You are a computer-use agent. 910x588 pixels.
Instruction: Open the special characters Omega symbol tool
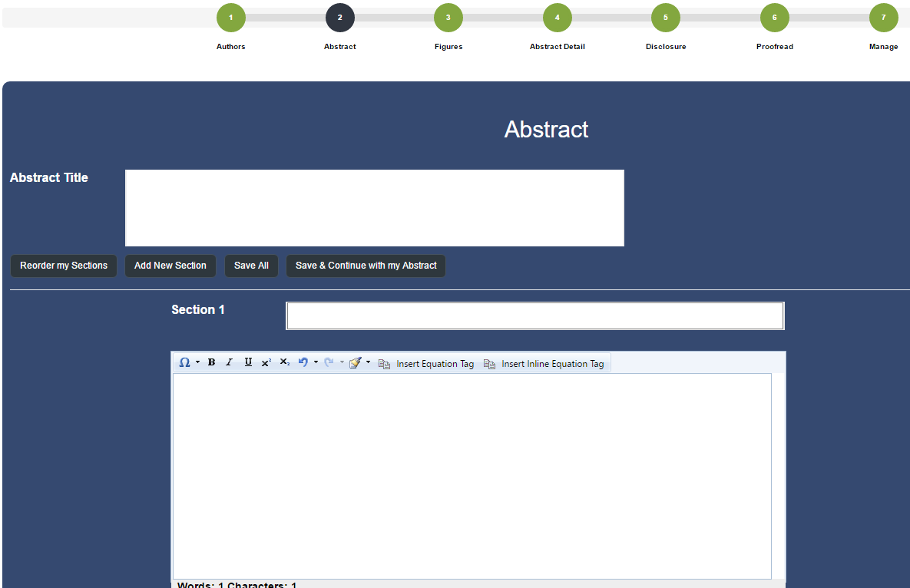184,363
